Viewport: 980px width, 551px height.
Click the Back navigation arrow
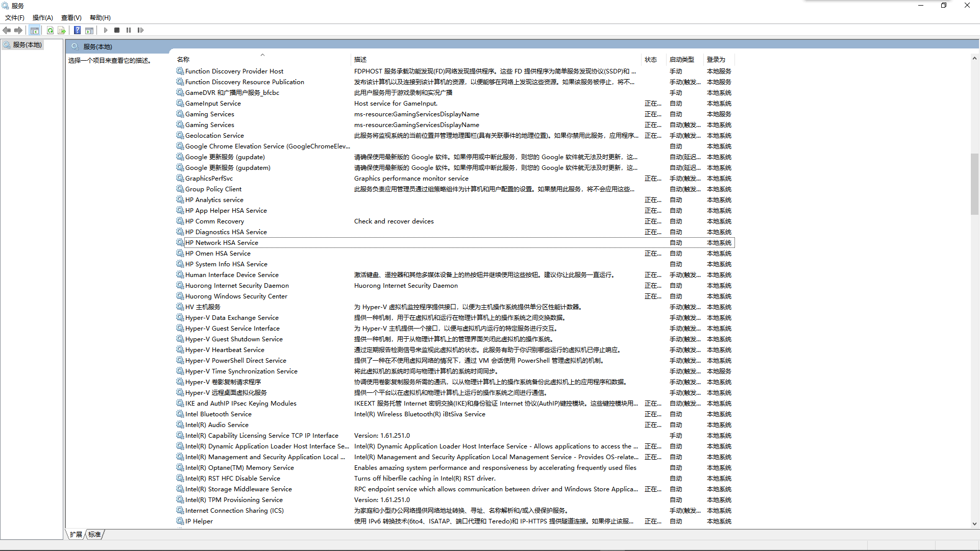coord(7,30)
